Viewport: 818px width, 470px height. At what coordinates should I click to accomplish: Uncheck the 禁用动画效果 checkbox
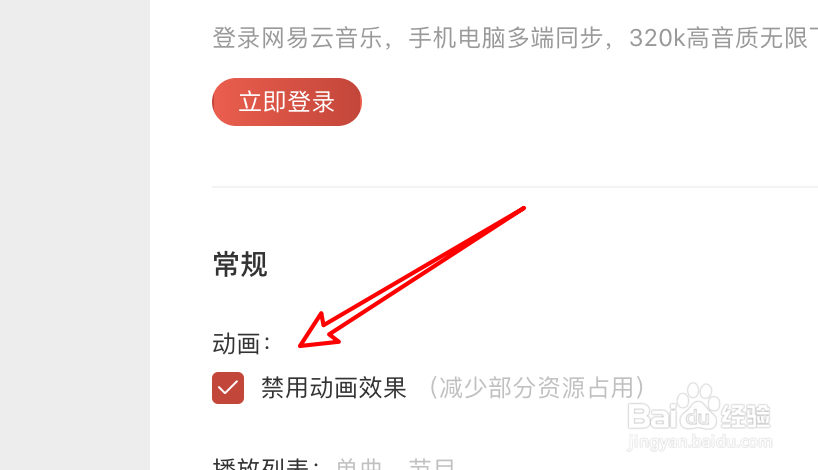[x=228, y=388]
